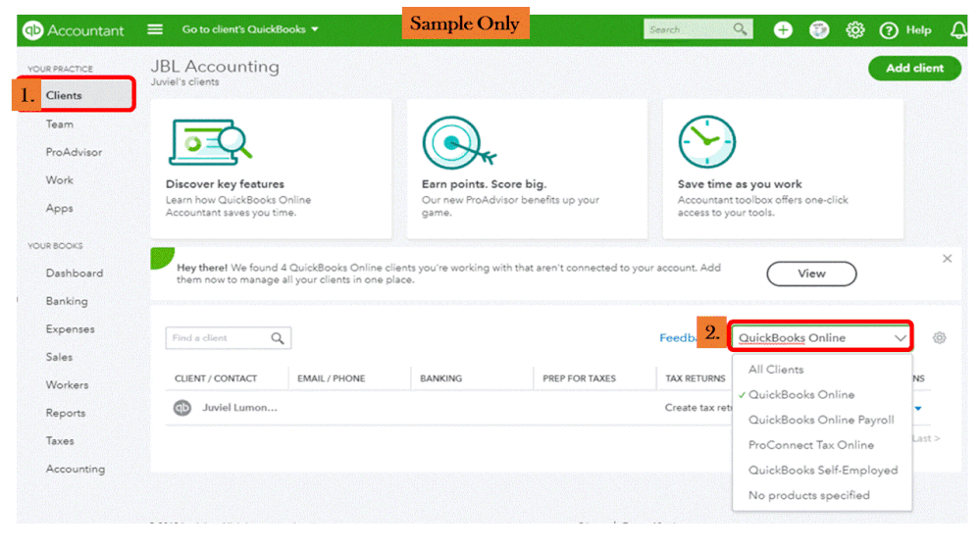Open Reports in sidebar

click(66, 413)
